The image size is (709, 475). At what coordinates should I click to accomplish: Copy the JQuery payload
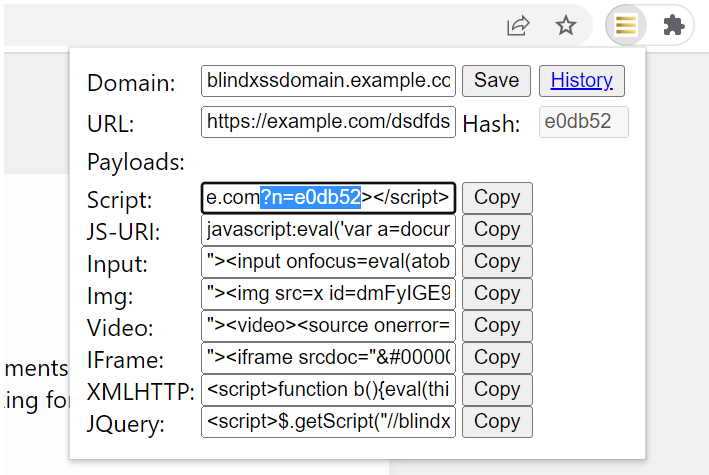(497, 422)
